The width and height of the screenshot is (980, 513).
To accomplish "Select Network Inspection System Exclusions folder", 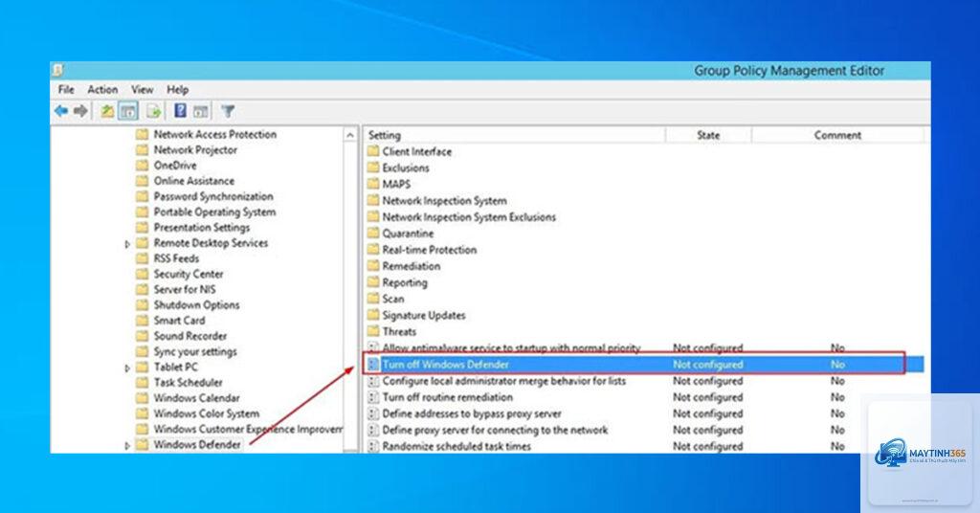I will [x=469, y=217].
